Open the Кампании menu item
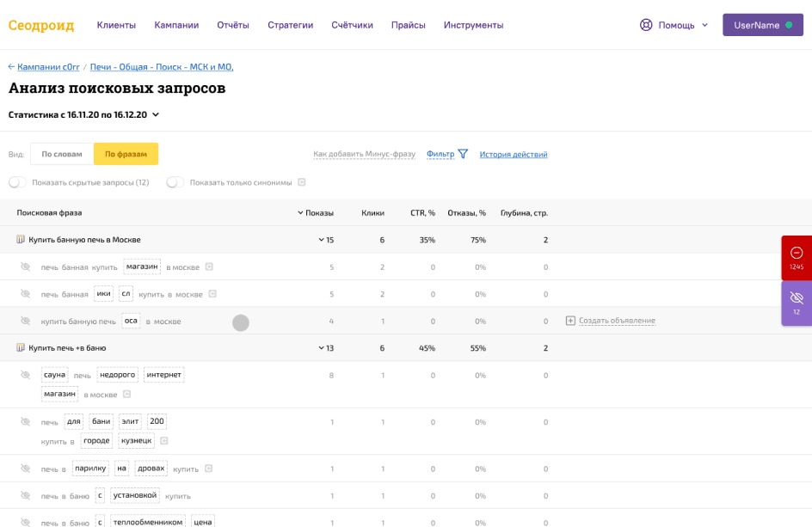The image size is (812, 527). pos(176,25)
